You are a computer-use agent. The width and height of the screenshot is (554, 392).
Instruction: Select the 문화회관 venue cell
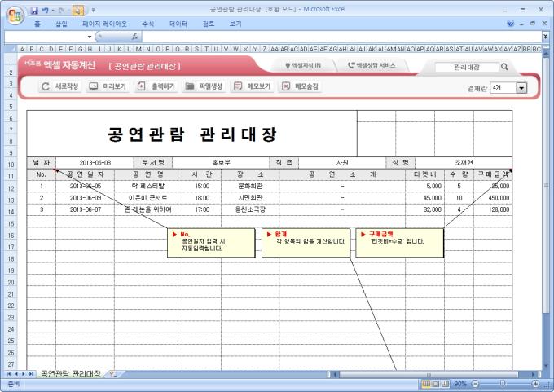[x=250, y=187]
